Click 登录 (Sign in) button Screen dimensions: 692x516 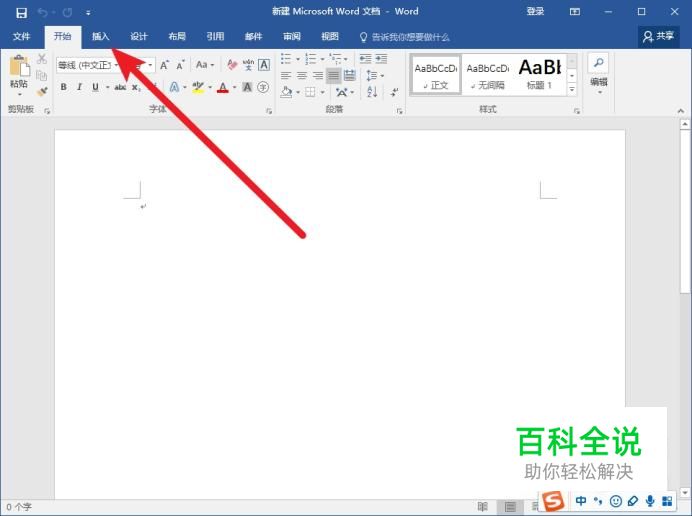(535, 11)
